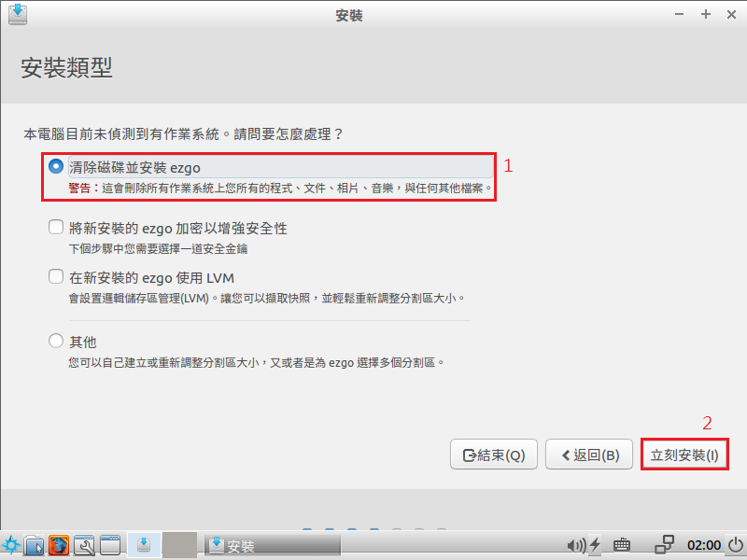
Task: Click the 結束(Q) button
Action: tap(494, 455)
